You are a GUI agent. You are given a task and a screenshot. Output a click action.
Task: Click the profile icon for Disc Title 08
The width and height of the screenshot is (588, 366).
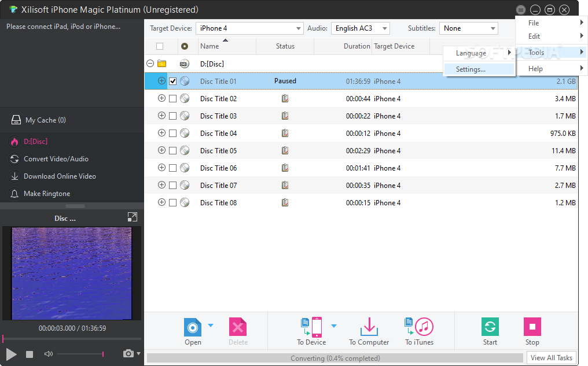(285, 203)
